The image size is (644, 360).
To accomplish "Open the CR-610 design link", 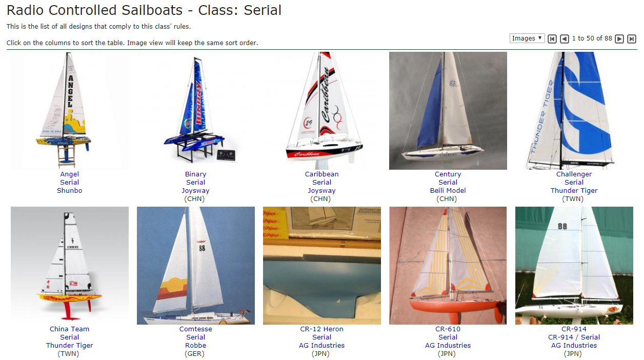I will click(448, 329).
